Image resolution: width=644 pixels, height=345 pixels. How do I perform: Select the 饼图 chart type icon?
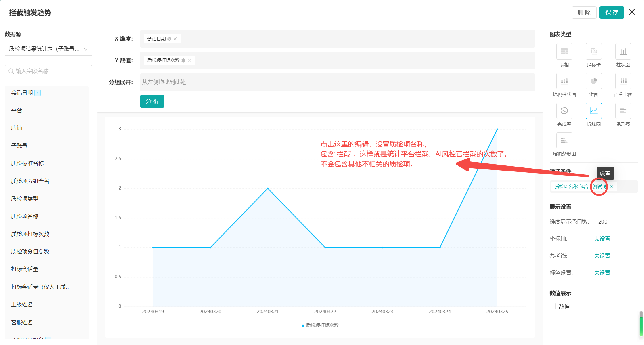point(594,81)
